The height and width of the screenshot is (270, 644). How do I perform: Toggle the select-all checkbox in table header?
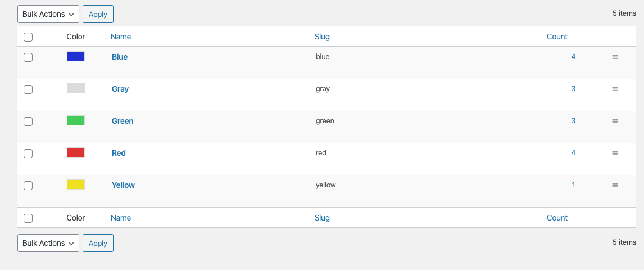click(29, 37)
